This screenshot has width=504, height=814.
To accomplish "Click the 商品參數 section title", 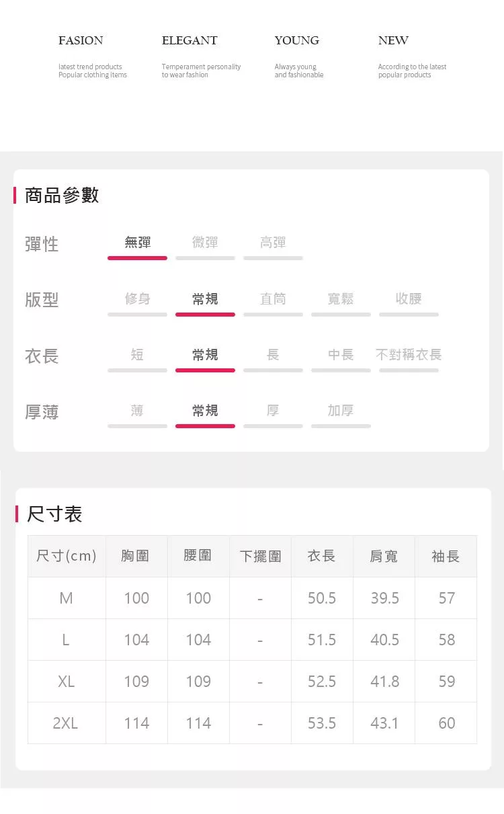I will tap(62, 196).
